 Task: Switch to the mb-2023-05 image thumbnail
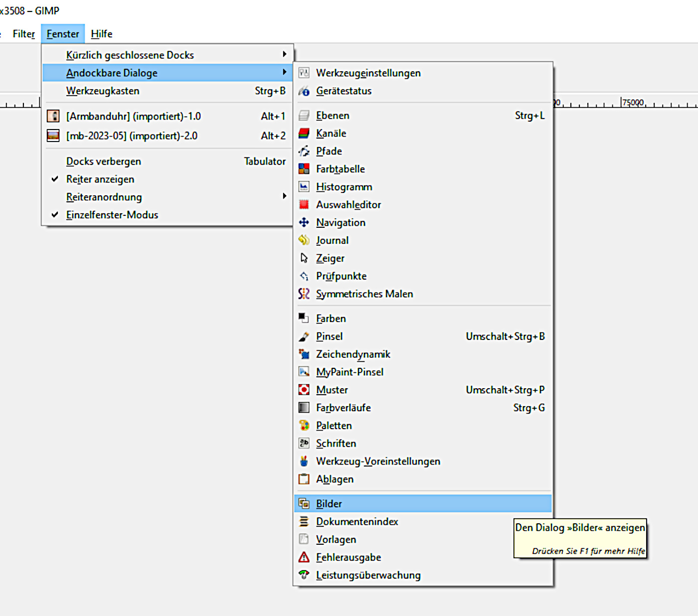53,136
